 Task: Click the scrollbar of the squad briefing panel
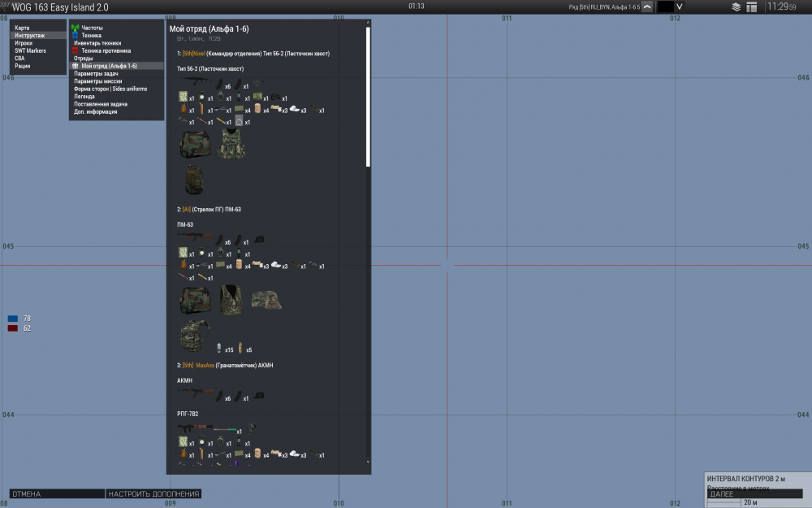[365, 98]
